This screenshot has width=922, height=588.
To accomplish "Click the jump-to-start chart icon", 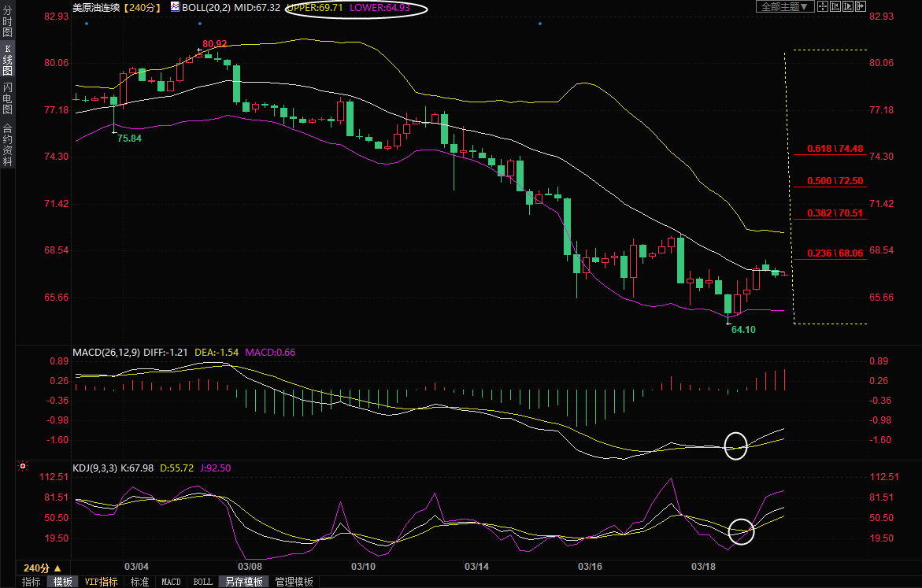I will (835, 6).
